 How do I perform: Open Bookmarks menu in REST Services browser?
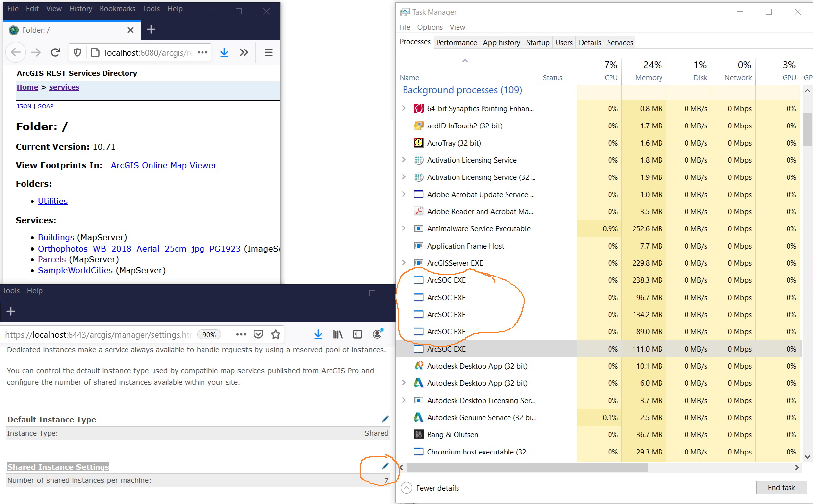tap(117, 9)
